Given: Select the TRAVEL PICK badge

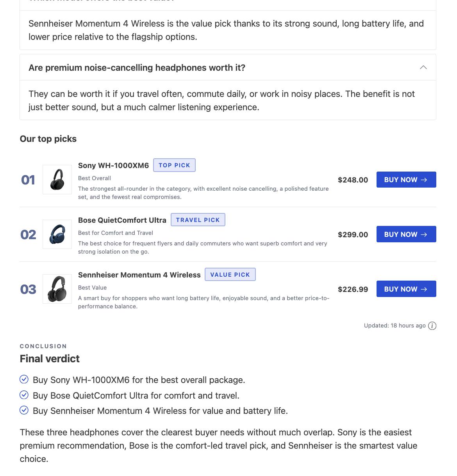Looking at the screenshot, I should click(198, 220).
